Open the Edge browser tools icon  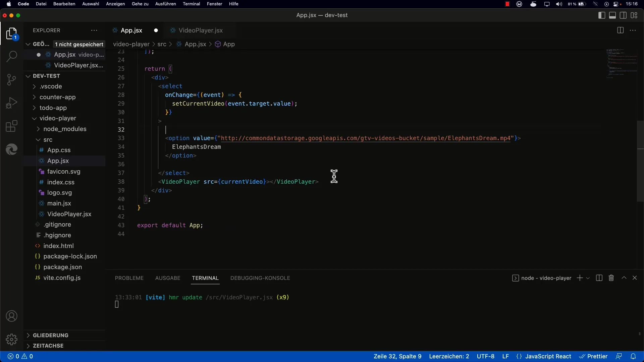point(12,149)
